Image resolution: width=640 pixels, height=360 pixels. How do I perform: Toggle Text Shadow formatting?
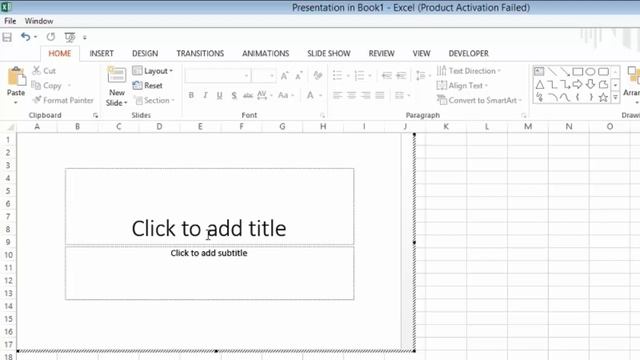tap(234, 95)
